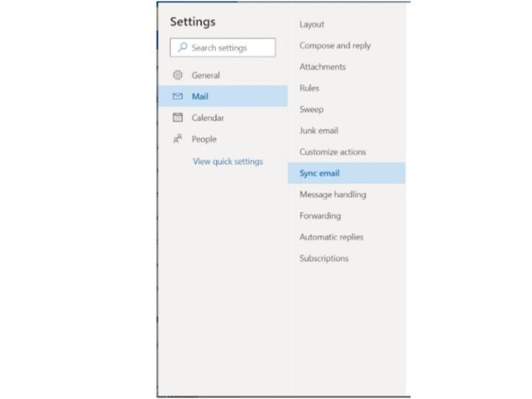Select Subscriptions option
Image resolution: width=532 pixels, height=399 pixels.
coord(323,258)
